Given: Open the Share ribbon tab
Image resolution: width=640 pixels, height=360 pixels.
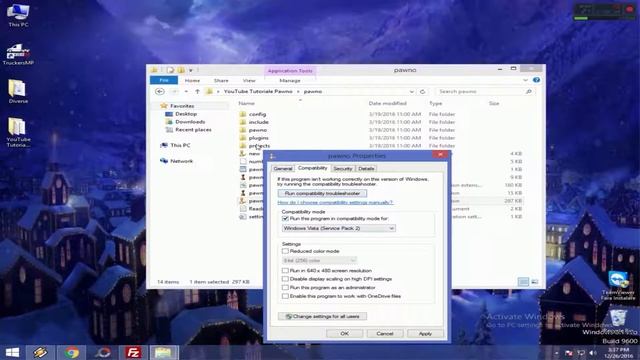Looking at the screenshot, I should [x=221, y=81].
